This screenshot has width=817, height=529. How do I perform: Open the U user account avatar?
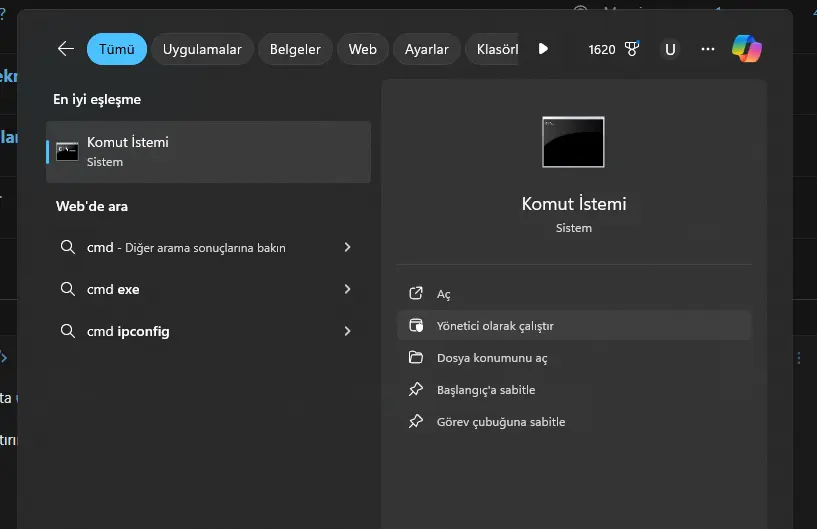click(670, 50)
